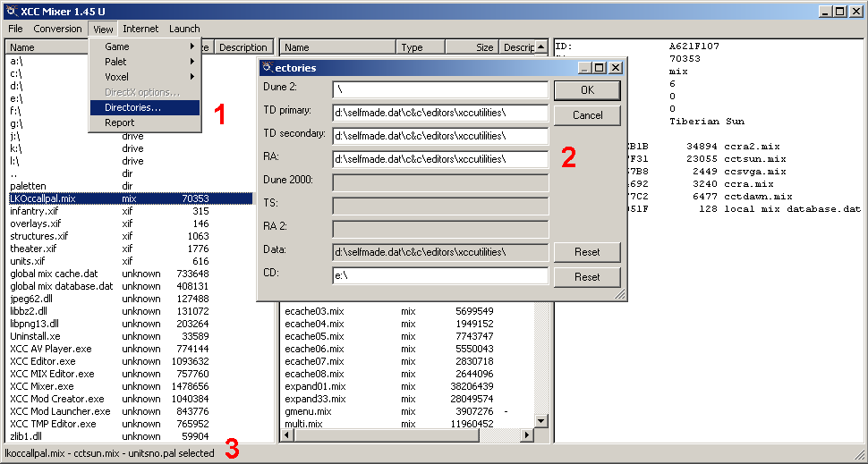Expand the Voxel submenu
The height and width of the screenshot is (464, 868).
(144, 77)
